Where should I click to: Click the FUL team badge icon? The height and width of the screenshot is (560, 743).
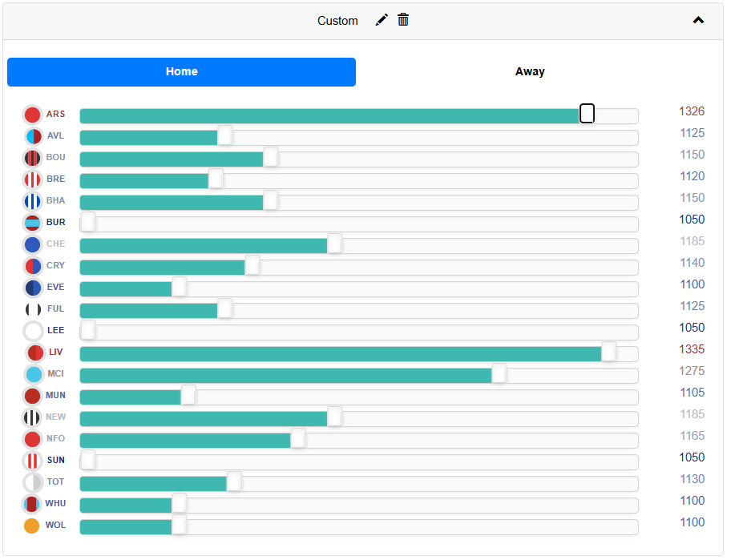click(x=33, y=309)
